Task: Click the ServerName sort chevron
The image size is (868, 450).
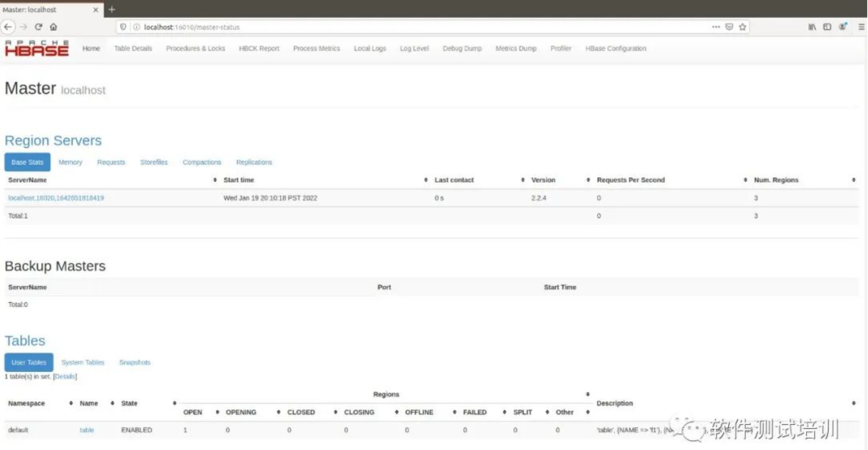Action: (215, 180)
